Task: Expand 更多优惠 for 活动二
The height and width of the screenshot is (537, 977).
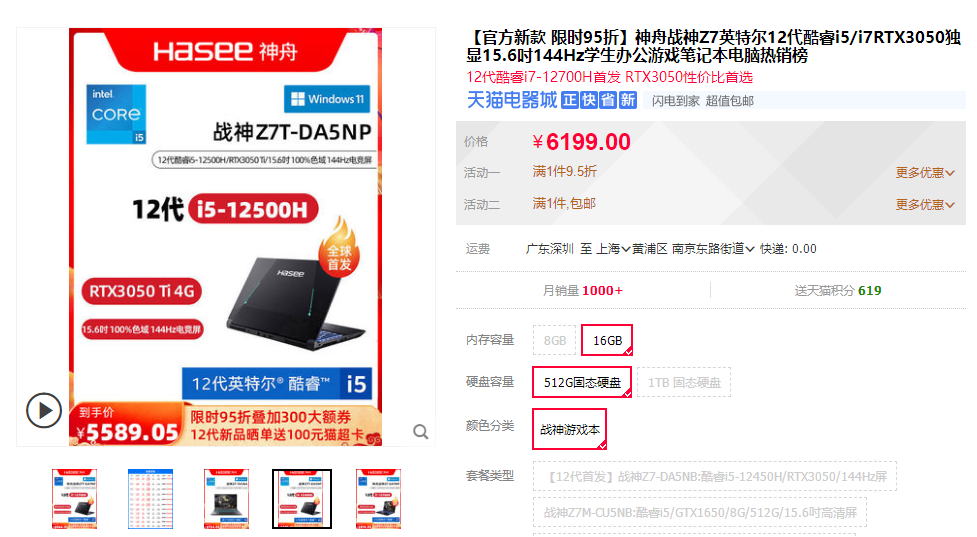Action: (925, 204)
